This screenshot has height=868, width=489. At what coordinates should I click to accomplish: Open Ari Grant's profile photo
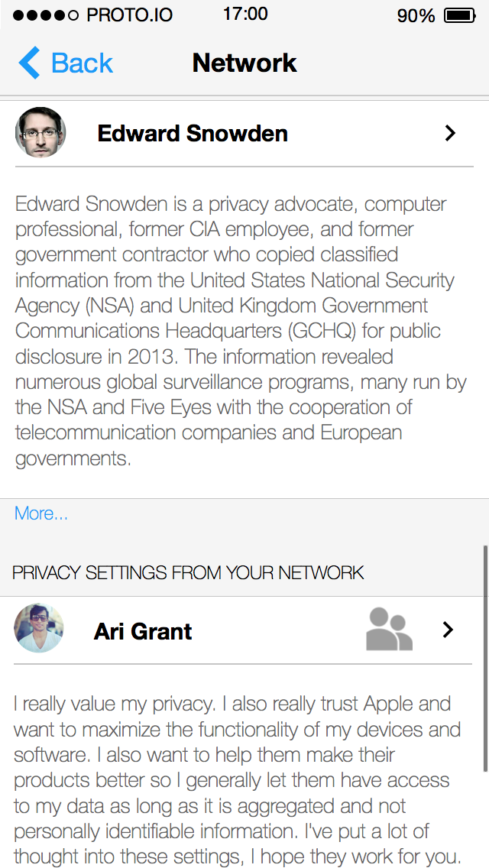coord(39,628)
